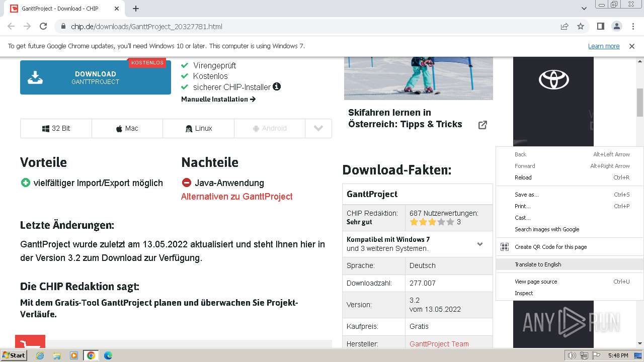Choose Back in context menu
644x362 pixels.
click(x=570, y=154)
